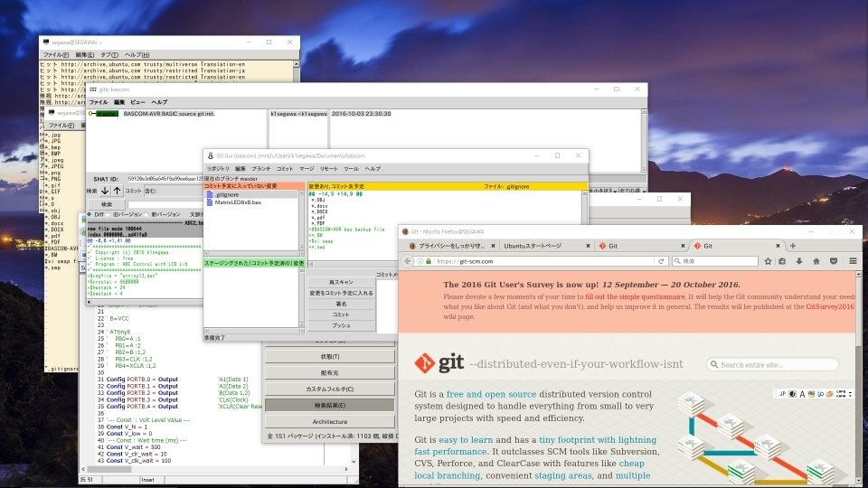Open the マージ menu in Git Gui
The height and width of the screenshot is (488, 868).
point(307,169)
